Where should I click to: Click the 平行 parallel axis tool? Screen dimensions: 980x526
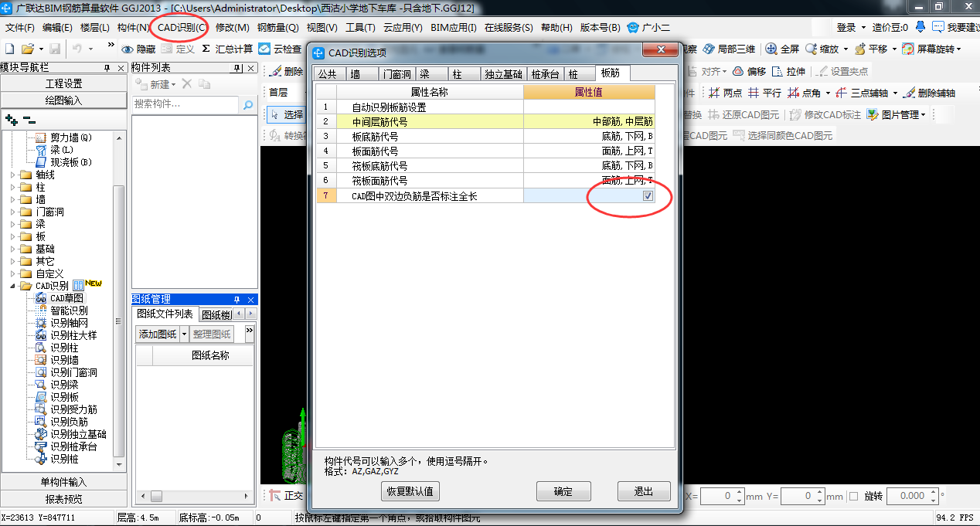click(764, 93)
